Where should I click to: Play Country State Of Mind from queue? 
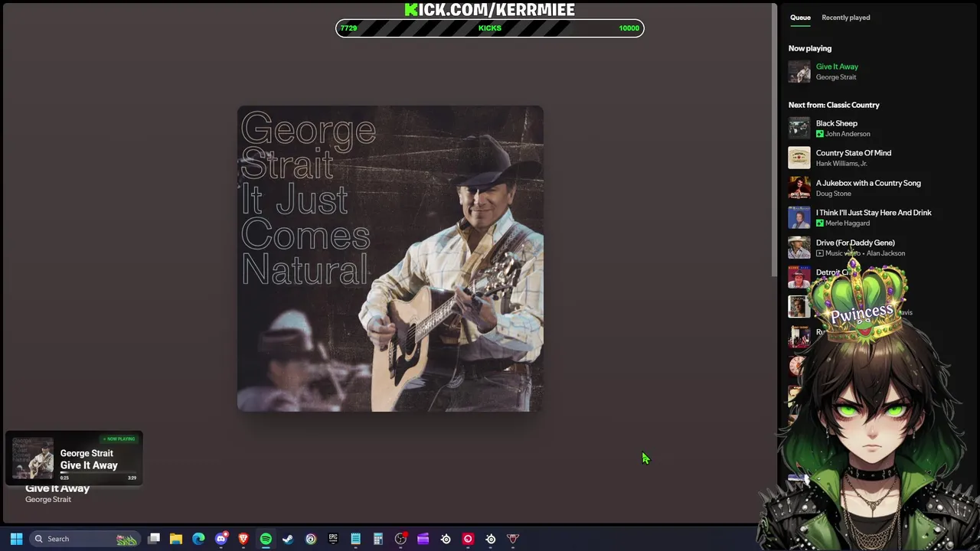854,153
